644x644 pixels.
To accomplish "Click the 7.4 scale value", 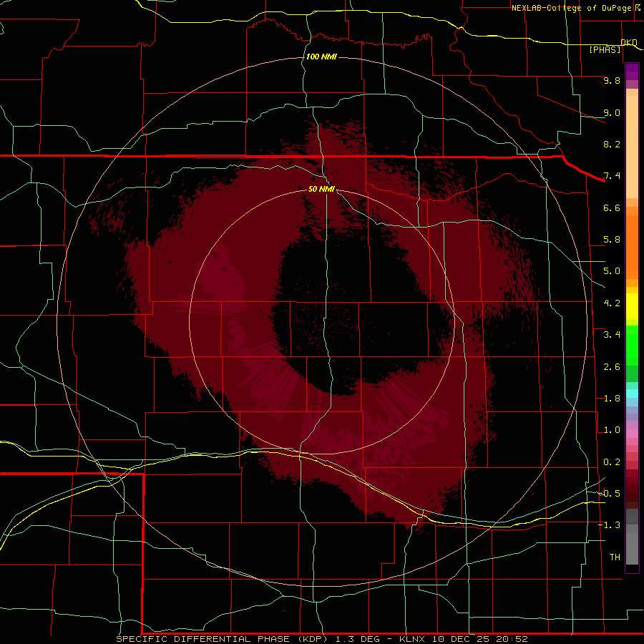I will click(x=612, y=176).
